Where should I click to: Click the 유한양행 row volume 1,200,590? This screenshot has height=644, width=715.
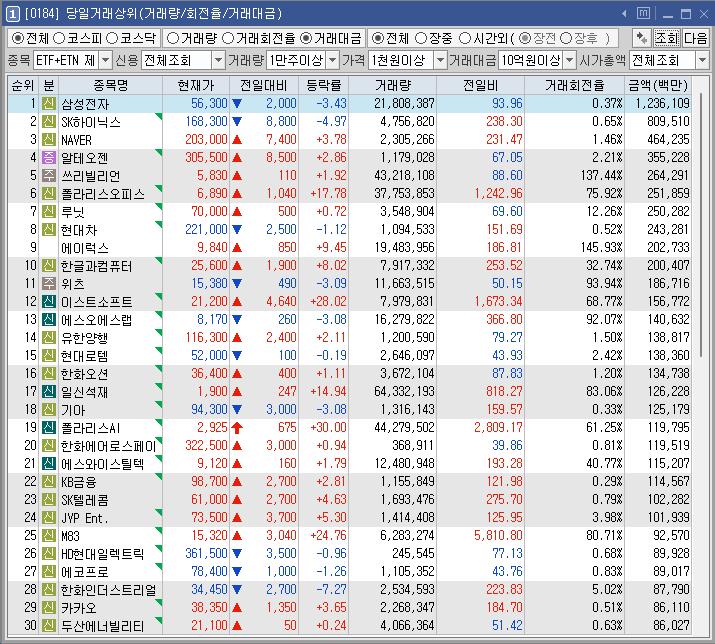(407, 338)
